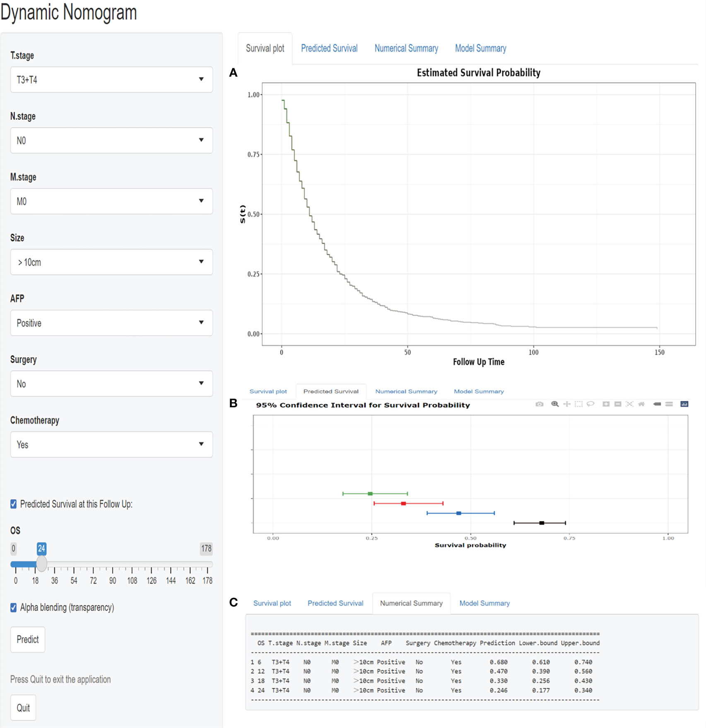The width and height of the screenshot is (706, 728).
Task: Click the Dynamic Nomogram title
Action: pos(69,12)
